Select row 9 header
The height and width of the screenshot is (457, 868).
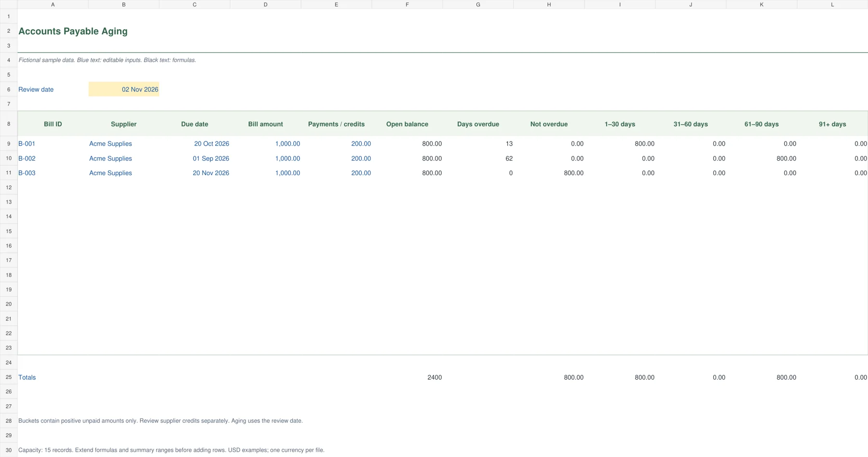(9, 144)
